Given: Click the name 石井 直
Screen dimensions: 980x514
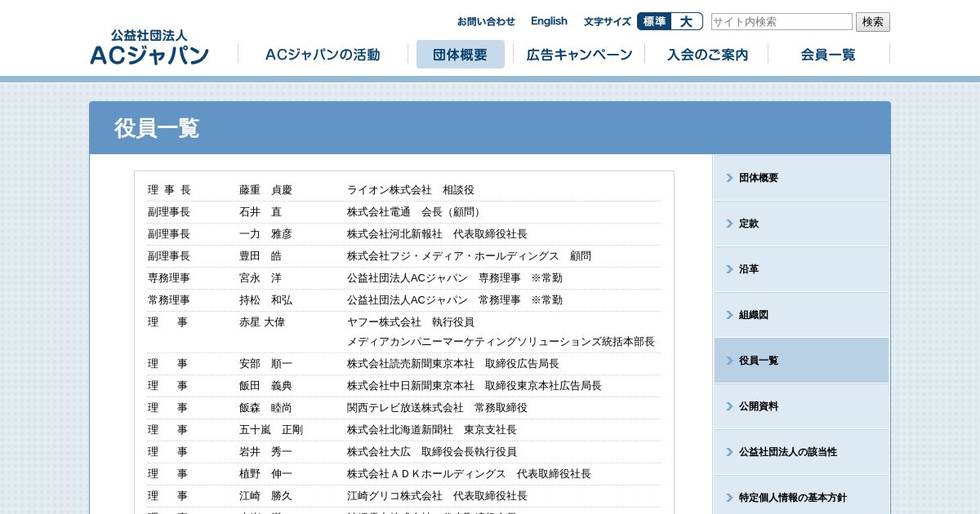Looking at the screenshot, I should [x=261, y=212].
